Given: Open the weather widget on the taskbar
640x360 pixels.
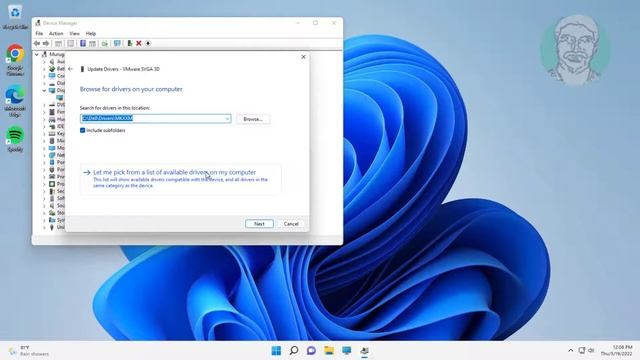Looking at the screenshot, I should [29, 351].
